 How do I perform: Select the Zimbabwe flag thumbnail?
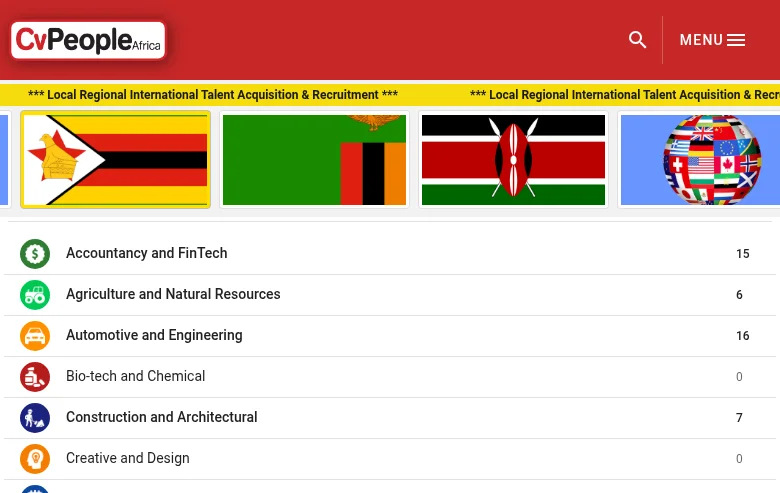click(115, 160)
